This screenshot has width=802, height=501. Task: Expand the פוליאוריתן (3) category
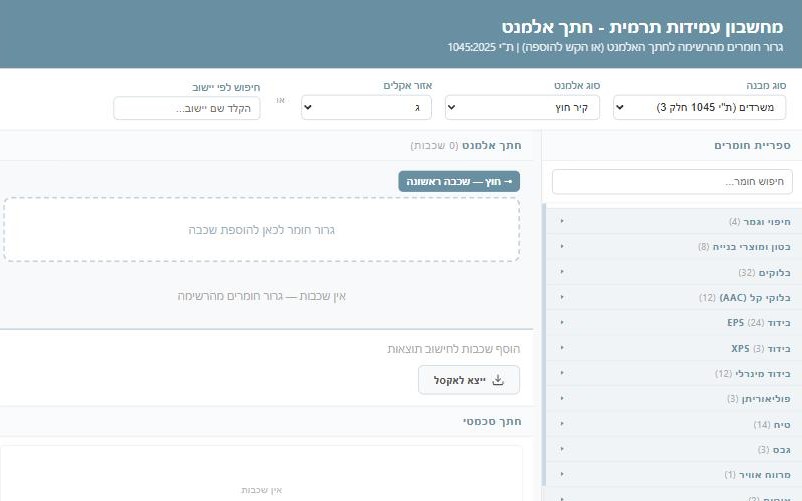tap(672, 398)
